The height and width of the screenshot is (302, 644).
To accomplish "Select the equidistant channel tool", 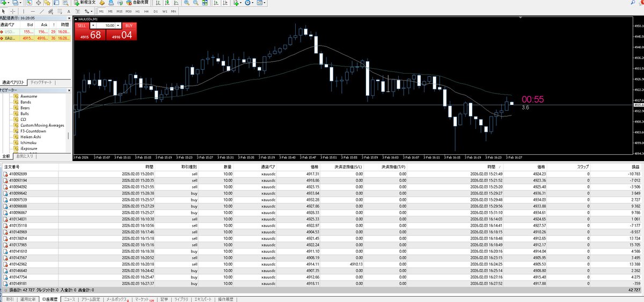I will click(x=50, y=11).
